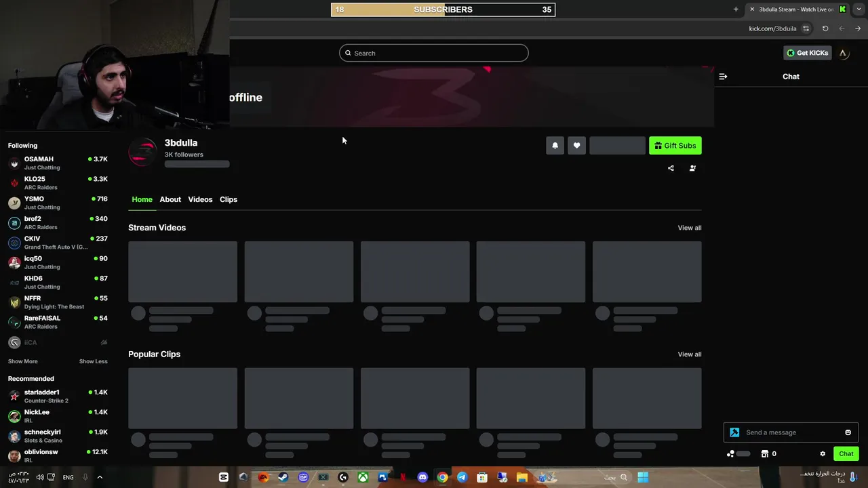
Task: Open Telegram from the taskbar
Action: (x=462, y=477)
